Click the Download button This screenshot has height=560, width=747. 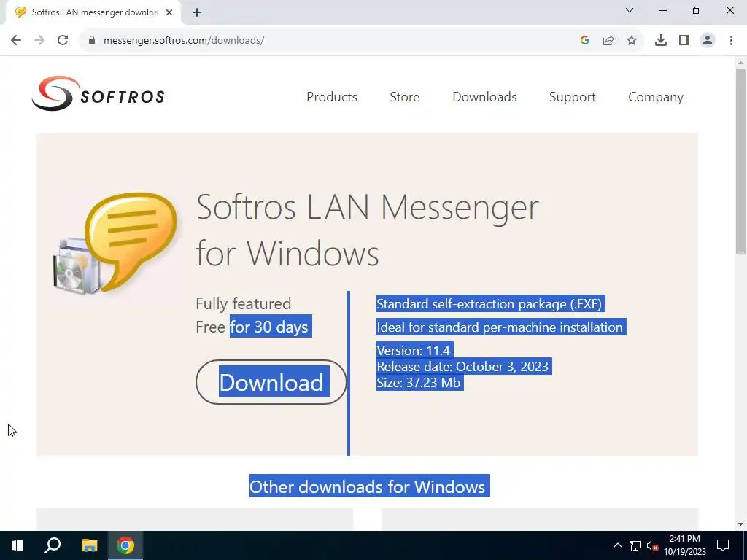(x=271, y=382)
